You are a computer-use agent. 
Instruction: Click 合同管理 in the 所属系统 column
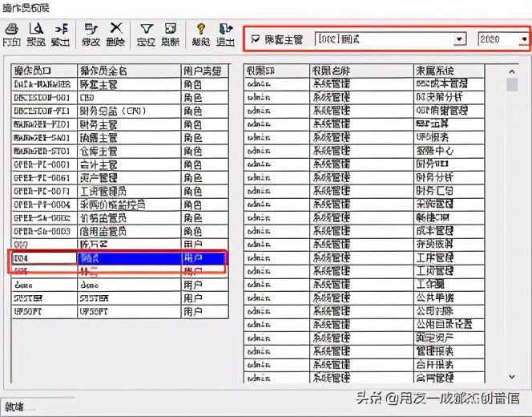(434, 378)
